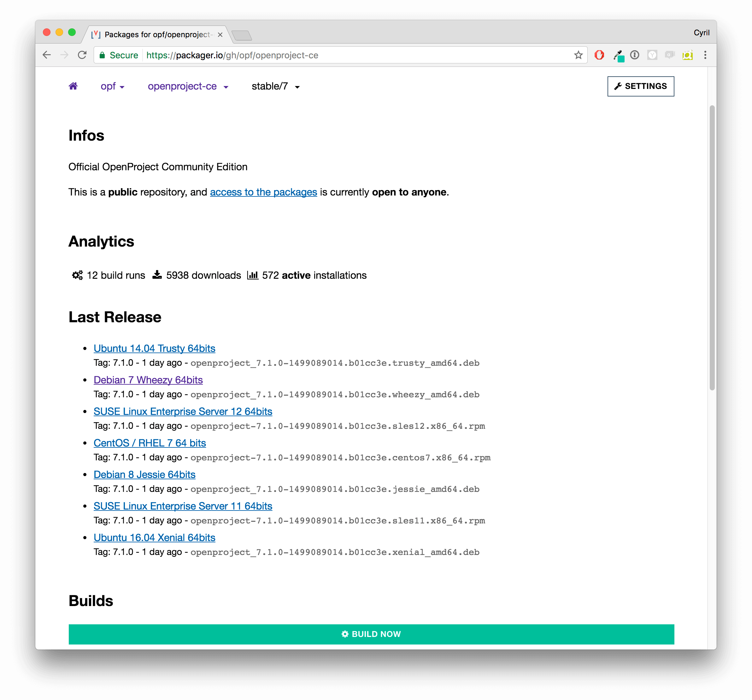
Task: Click the grey screen extension icon
Action: (670, 55)
